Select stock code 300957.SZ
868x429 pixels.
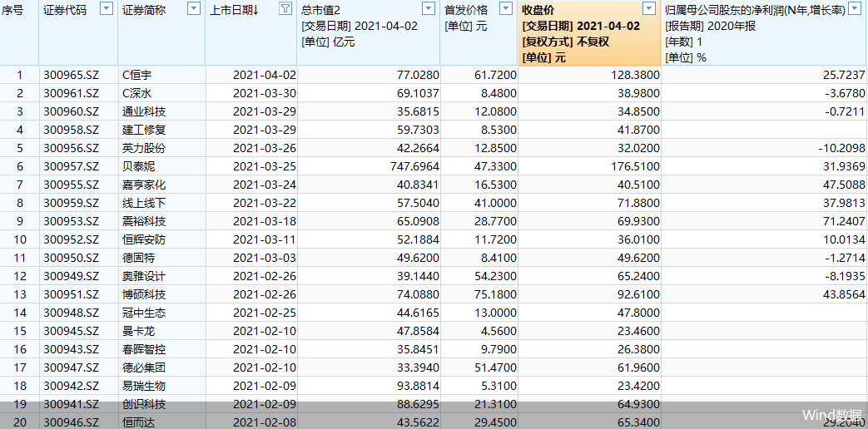pos(72,166)
